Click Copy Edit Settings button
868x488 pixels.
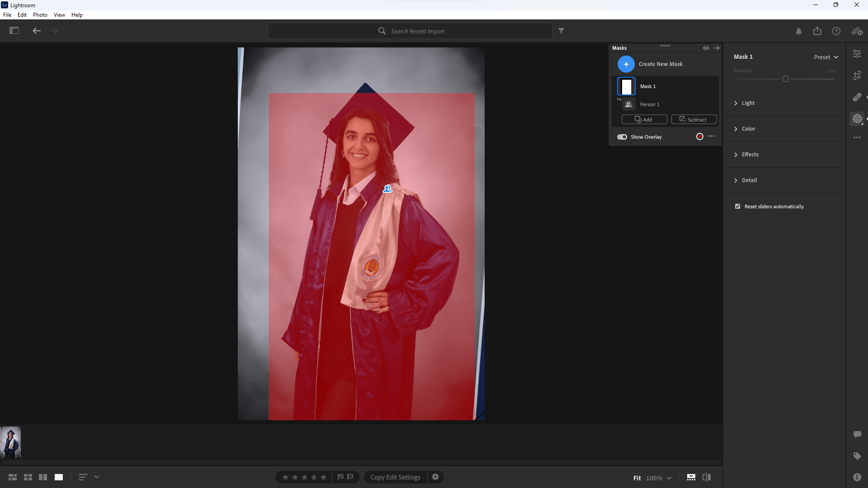395,477
